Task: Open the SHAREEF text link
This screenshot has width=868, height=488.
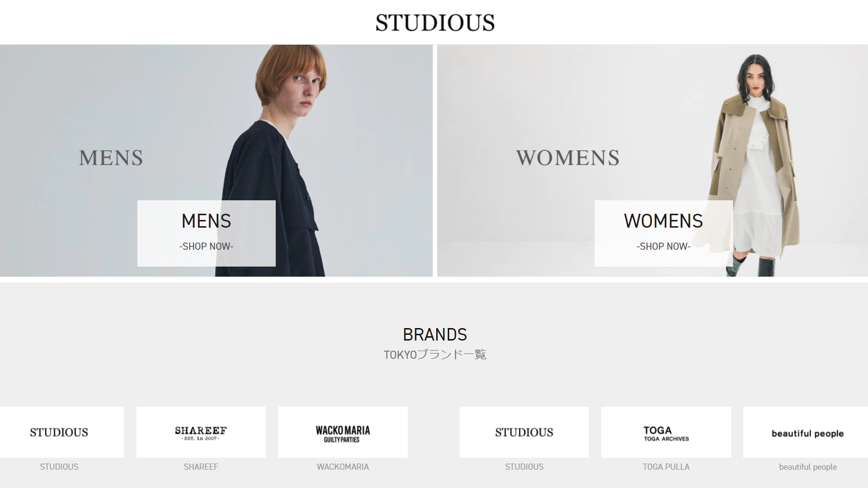Action: [x=201, y=467]
